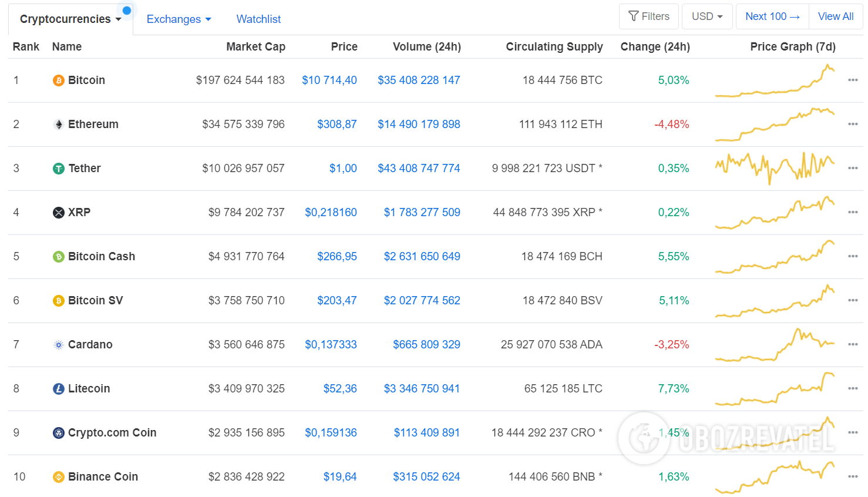Image resolution: width=868 pixels, height=497 pixels.
Task: Open the three-dot menu for Litecoin row
Action: pos(853,388)
